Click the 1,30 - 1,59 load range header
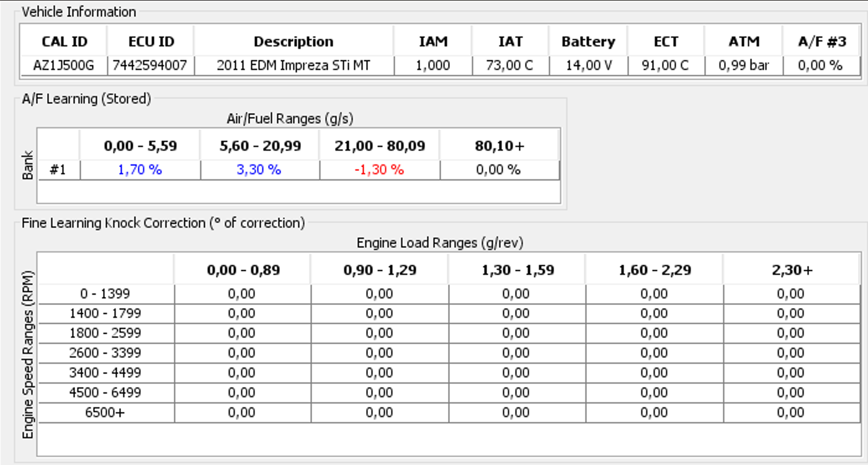The height and width of the screenshot is (465, 868). (517, 270)
